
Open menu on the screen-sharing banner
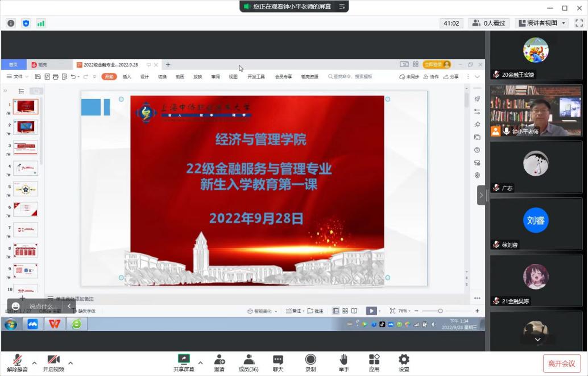(x=342, y=6)
